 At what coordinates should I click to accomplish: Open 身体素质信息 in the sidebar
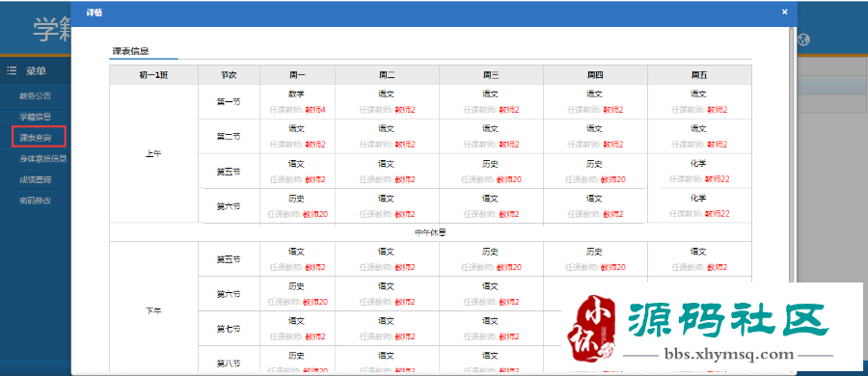point(43,159)
